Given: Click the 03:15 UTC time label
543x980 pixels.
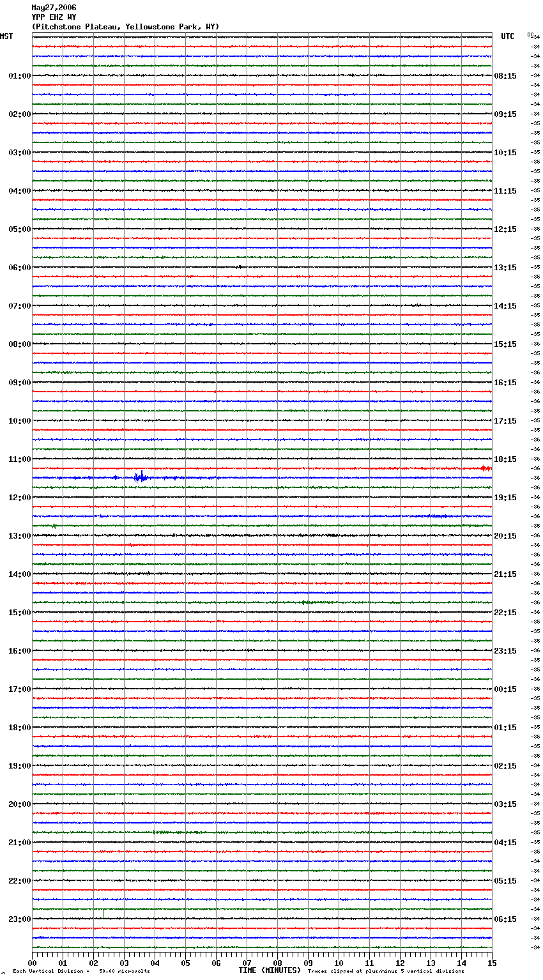Looking at the screenshot, I should [x=505, y=804].
